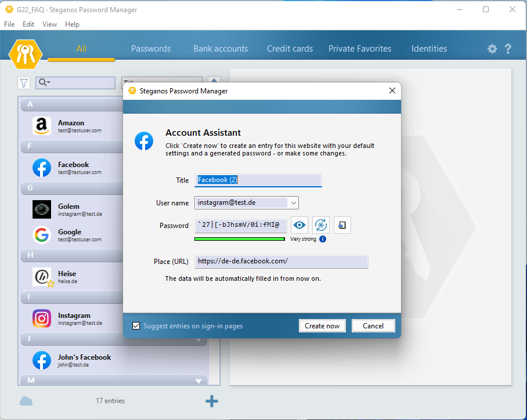Open settings via the gear icon

pyautogui.click(x=492, y=49)
